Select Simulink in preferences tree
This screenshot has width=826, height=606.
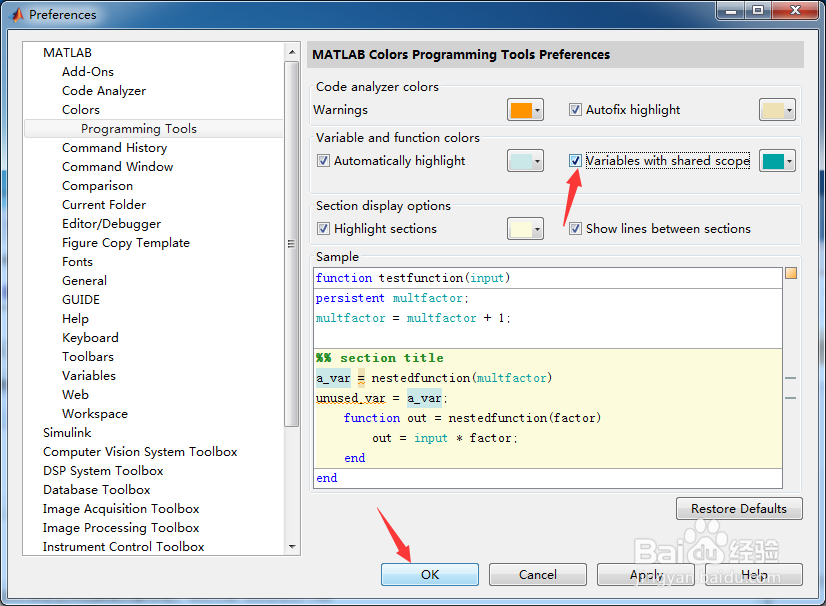(67, 433)
